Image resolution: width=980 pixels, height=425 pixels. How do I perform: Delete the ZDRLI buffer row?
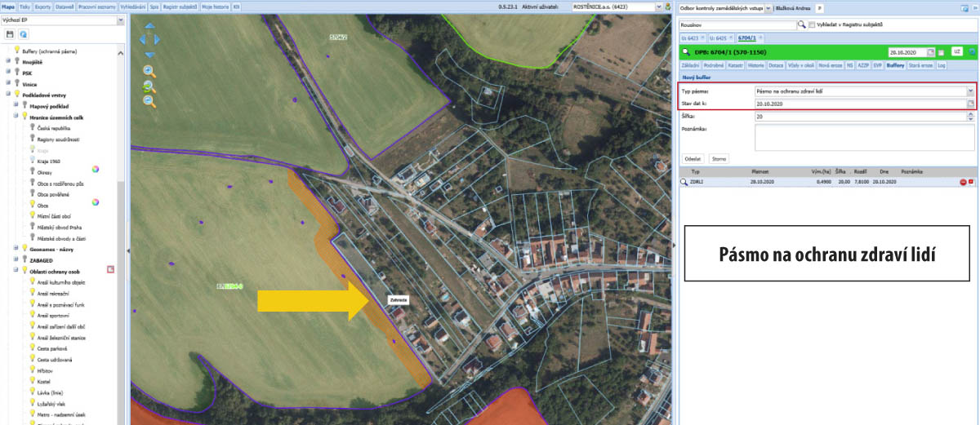(x=963, y=182)
